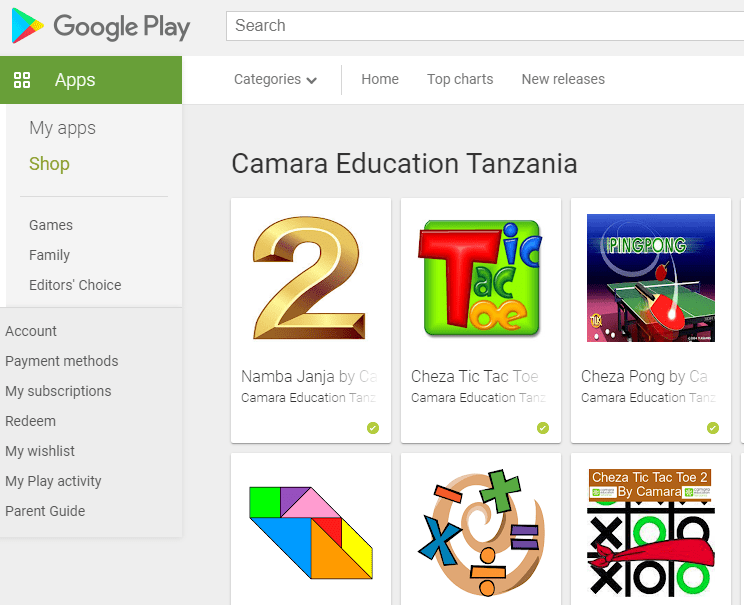Open the Top charts tab
The height and width of the screenshot is (605, 744).
coord(460,79)
